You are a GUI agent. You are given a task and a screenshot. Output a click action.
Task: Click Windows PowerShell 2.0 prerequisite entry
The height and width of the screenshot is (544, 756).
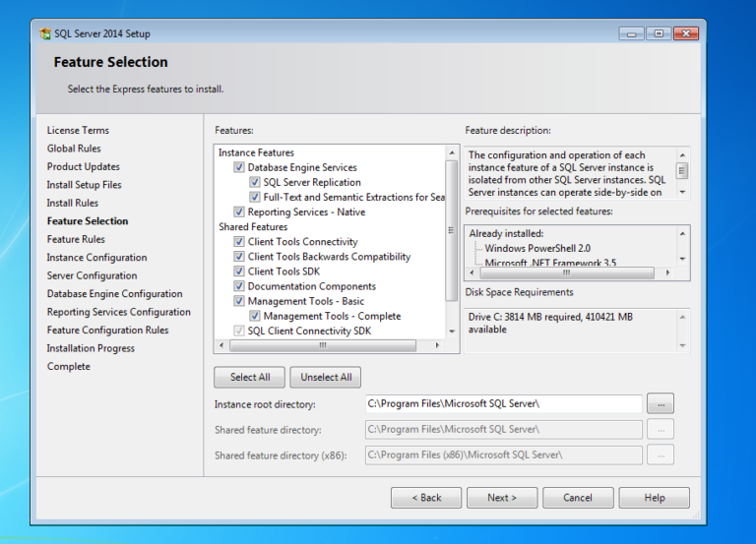point(537,249)
